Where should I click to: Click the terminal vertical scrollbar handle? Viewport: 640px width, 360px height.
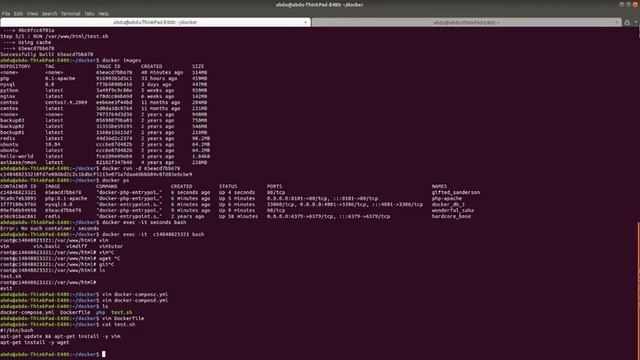pos(638,290)
